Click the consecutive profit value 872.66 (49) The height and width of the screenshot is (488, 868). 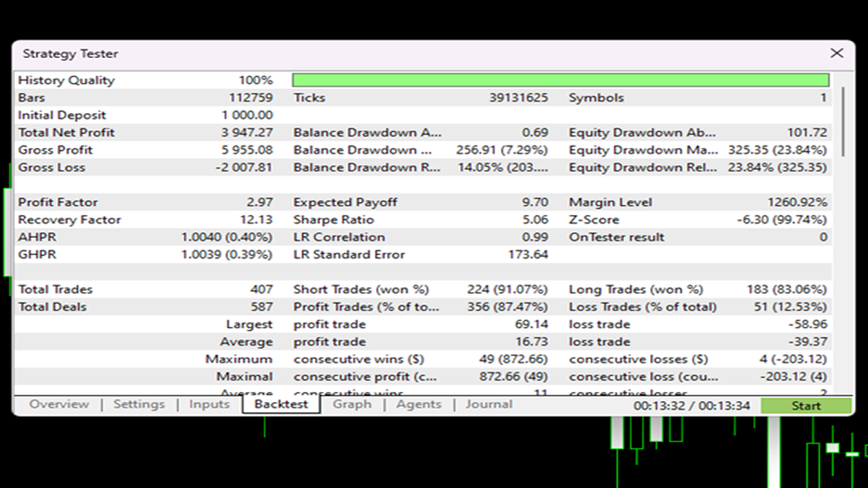tap(513, 376)
